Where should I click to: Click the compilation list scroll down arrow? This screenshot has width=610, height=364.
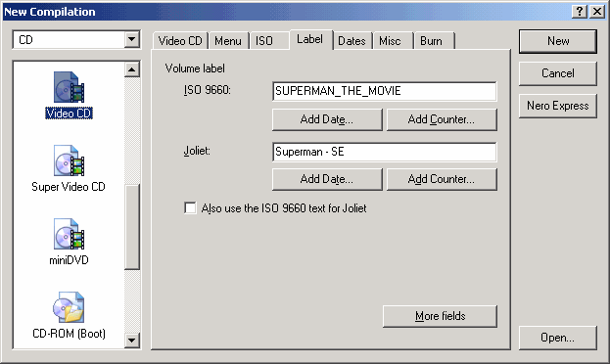click(132, 341)
